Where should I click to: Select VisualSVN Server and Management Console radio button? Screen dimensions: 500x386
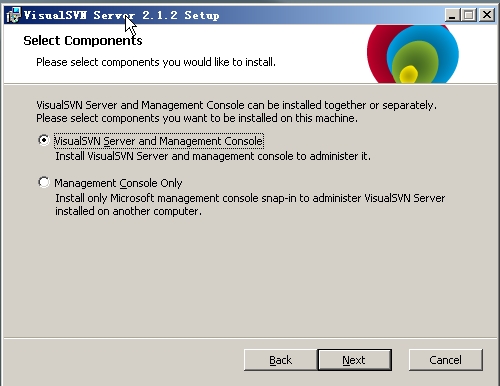click(x=44, y=140)
